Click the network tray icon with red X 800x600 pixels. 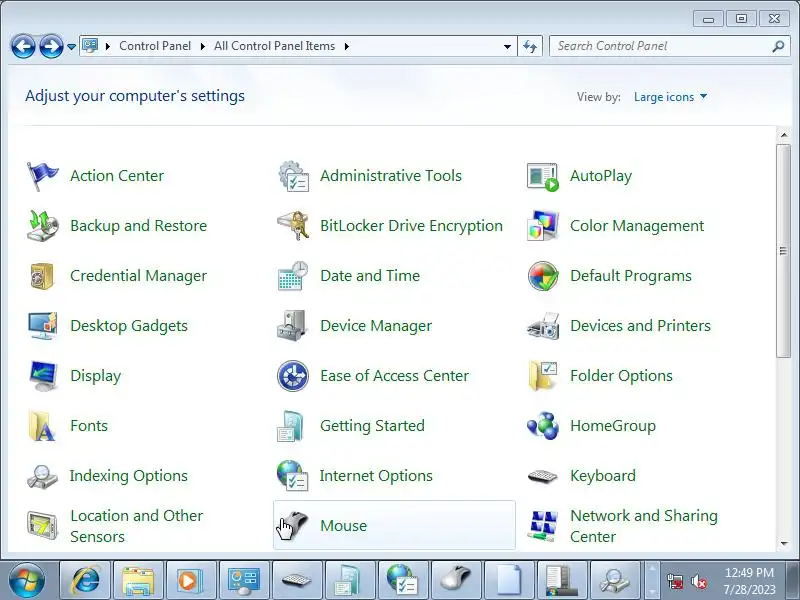coord(675,581)
